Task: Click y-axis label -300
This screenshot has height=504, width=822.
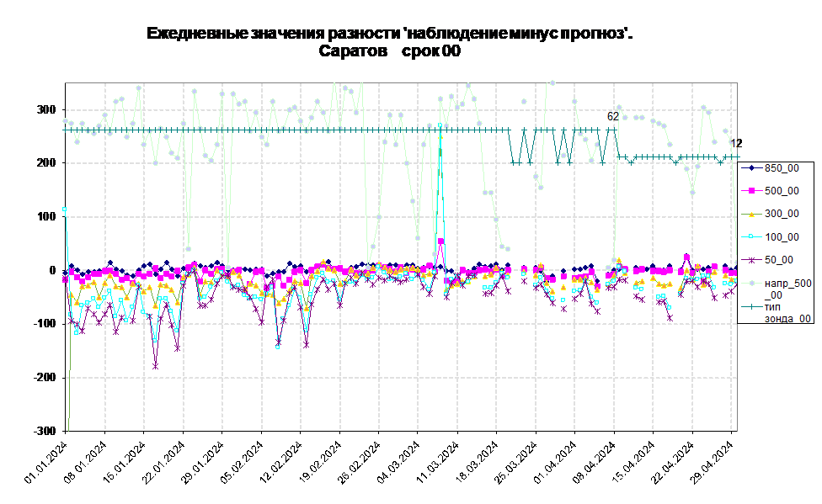Action: [44, 431]
